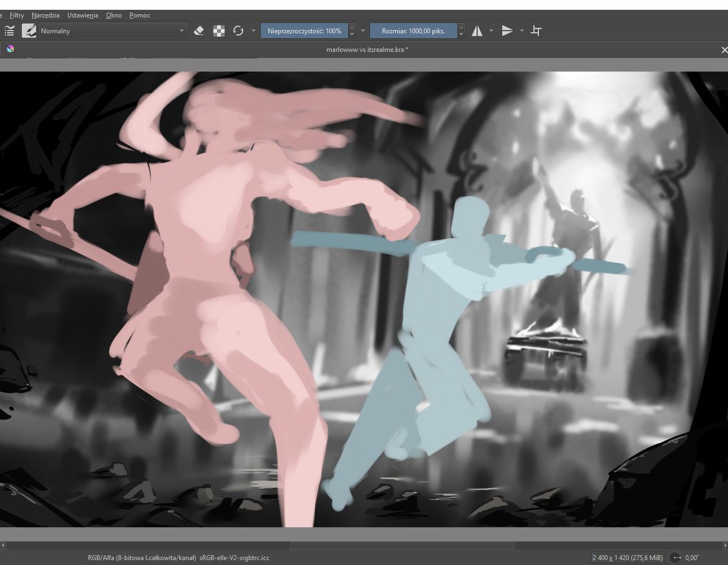This screenshot has height=565, width=728.
Task: Reload the original brush preset
Action: (x=238, y=31)
